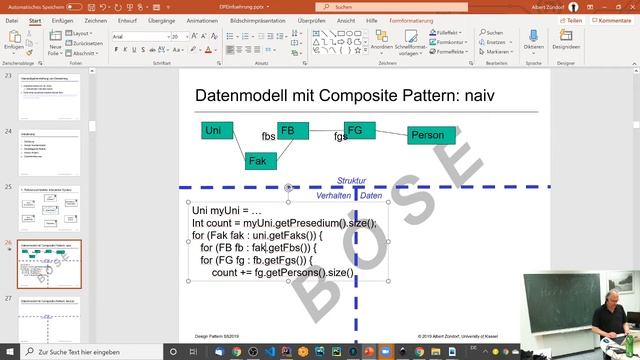The image size is (640, 360).
Task: Click the Suchen search field
Action: (x=391, y=7)
